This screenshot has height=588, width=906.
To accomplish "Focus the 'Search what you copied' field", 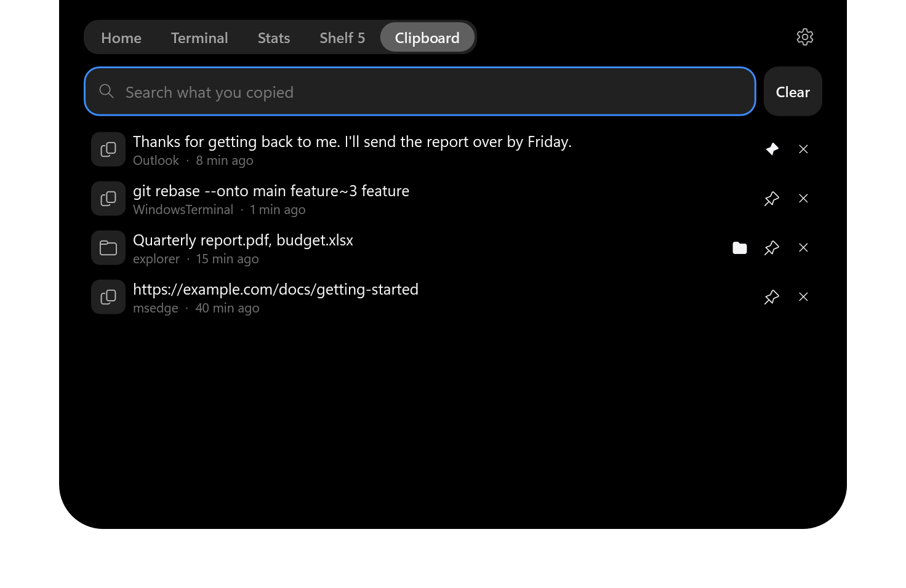I will [420, 92].
